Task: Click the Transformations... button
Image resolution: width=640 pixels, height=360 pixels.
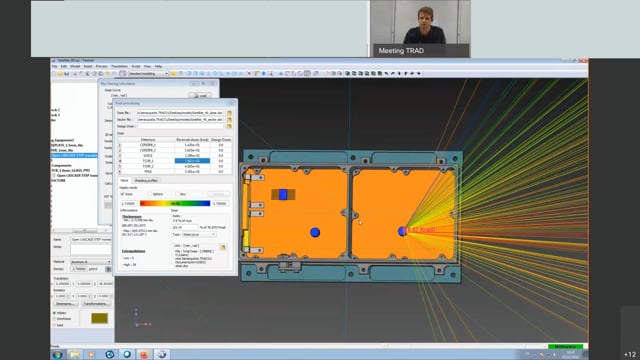Action: 96,304
